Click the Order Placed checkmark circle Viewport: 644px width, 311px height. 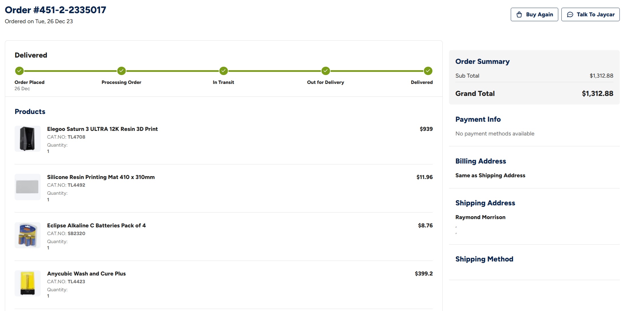point(19,71)
